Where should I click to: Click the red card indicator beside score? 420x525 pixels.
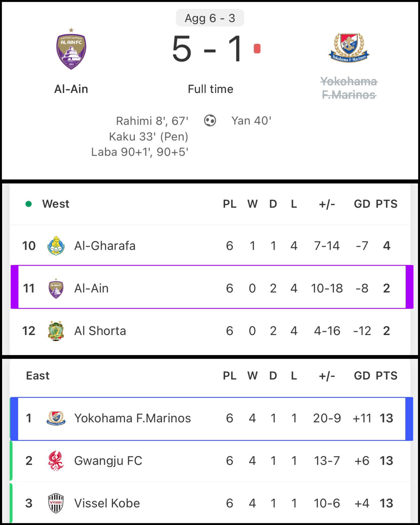(x=257, y=48)
